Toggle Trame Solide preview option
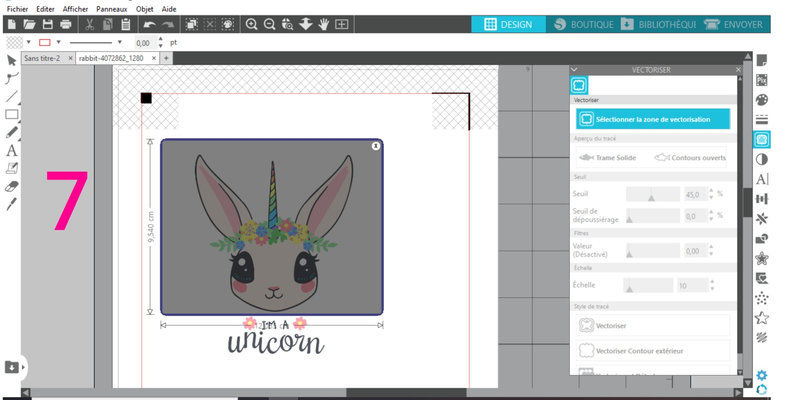This screenshot has height=400, width=800. (608, 157)
